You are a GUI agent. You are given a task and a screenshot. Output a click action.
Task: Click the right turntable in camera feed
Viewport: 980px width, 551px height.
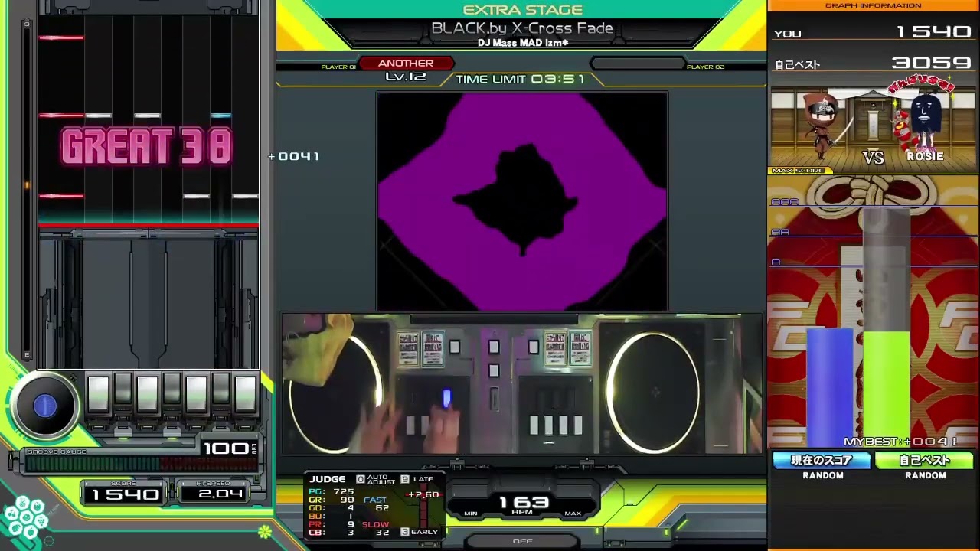653,392
